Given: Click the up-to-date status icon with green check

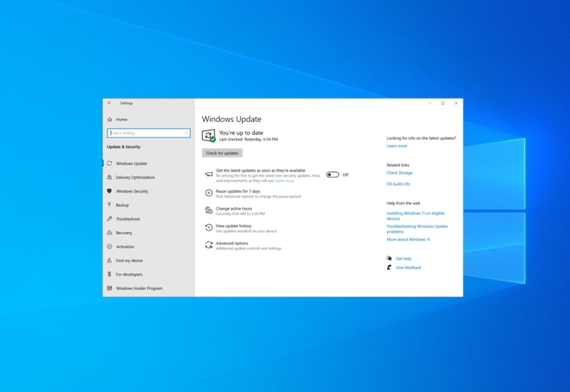Looking at the screenshot, I should click(x=209, y=136).
